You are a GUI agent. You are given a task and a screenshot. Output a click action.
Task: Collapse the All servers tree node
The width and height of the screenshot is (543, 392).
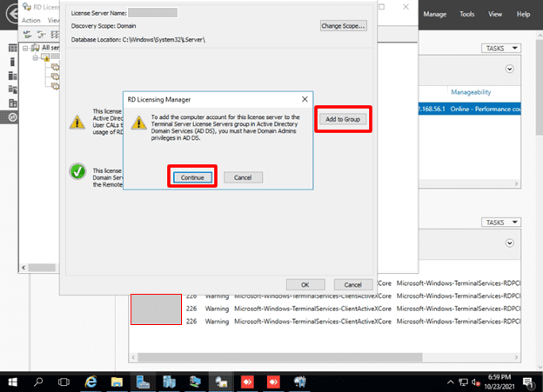point(25,48)
